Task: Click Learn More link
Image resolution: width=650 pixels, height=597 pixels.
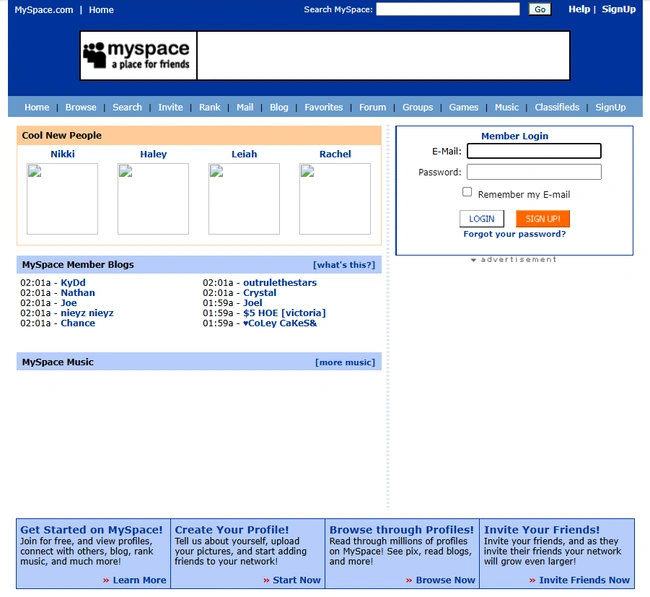Action: click(139, 580)
